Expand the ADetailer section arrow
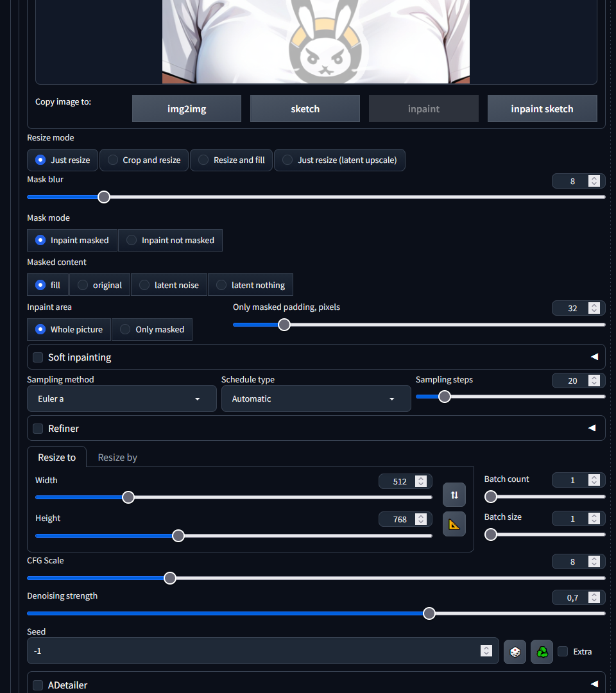616x693 pixels. pos(594,684)
